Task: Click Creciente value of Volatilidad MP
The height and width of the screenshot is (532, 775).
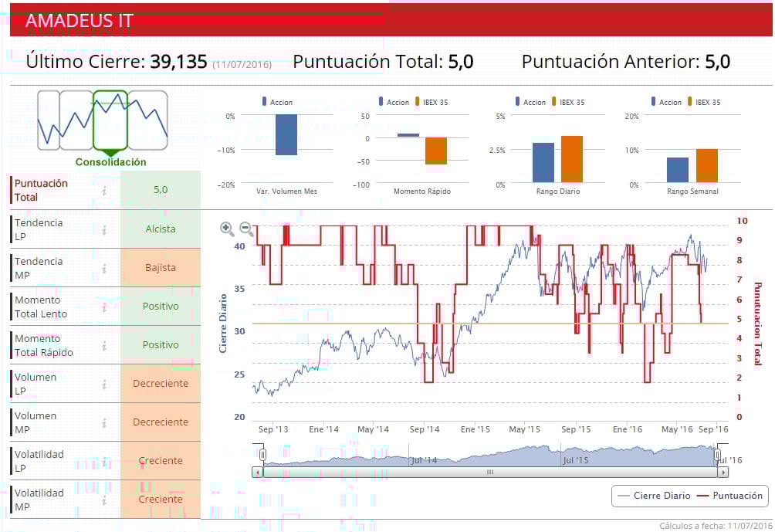Action: click(161, 499)
